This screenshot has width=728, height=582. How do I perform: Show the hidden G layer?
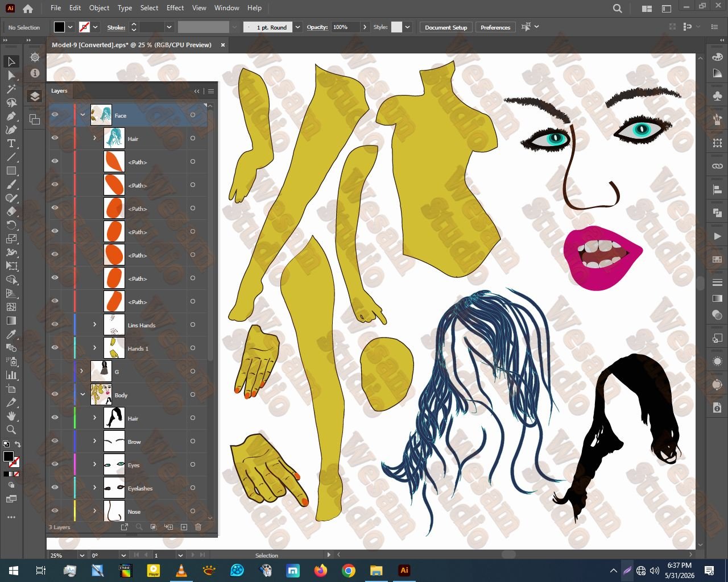tap(55, 371)
